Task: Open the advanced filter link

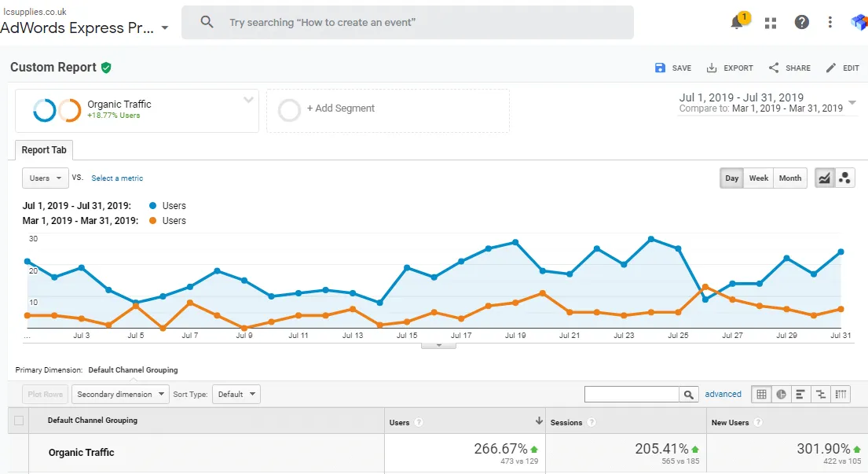Action: click(723, 395)
